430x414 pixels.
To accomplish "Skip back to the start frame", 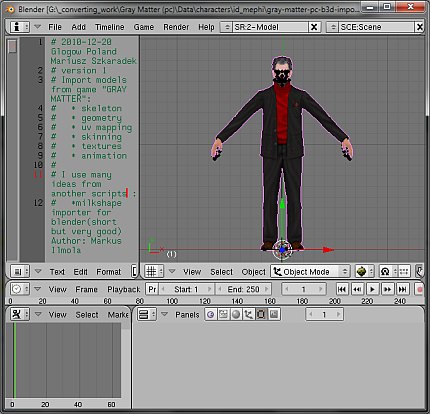I will coord(342,289).
